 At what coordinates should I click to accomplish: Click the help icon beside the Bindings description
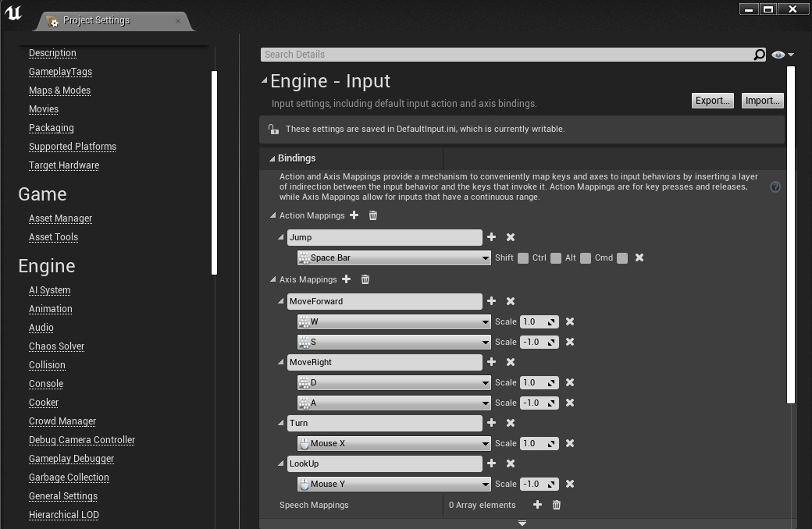click(775, 187)
